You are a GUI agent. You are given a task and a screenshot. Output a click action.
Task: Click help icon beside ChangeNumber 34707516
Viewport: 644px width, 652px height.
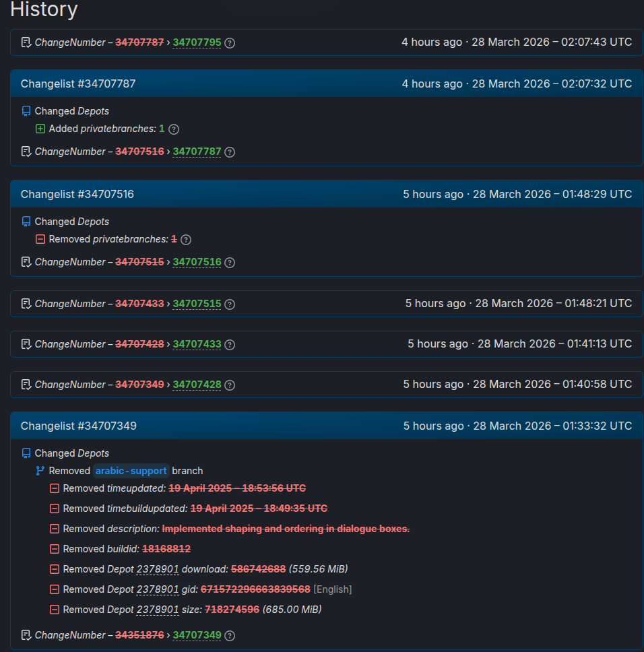[230, 263]
